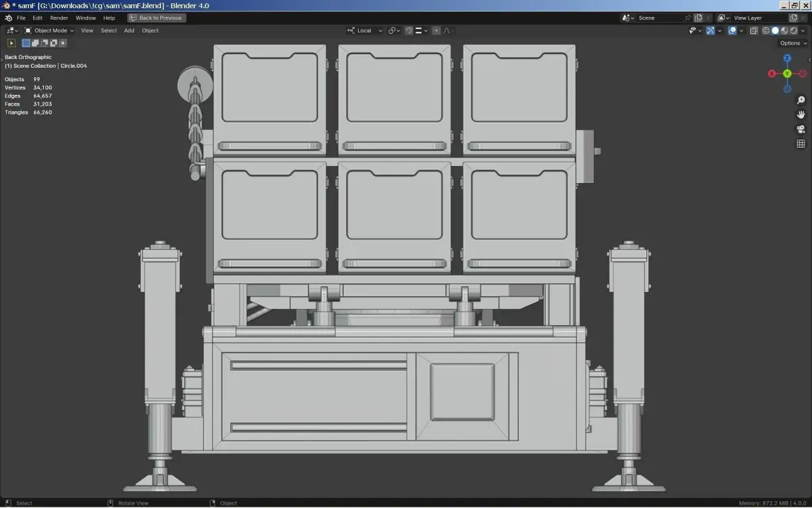Toggle snapping magnet icon
This screenshot has height=508, width=812.
click(409, 30)
